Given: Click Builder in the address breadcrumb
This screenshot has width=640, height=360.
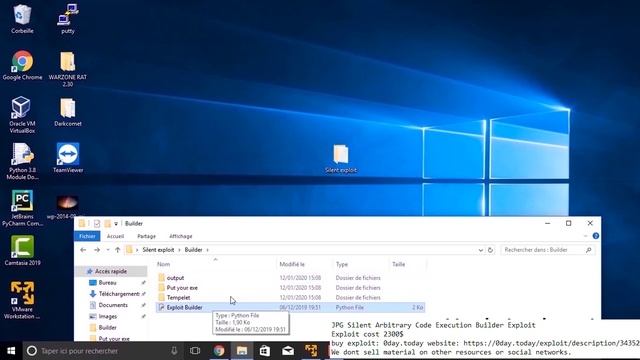Looking at the screenshot, I should 193,250.
